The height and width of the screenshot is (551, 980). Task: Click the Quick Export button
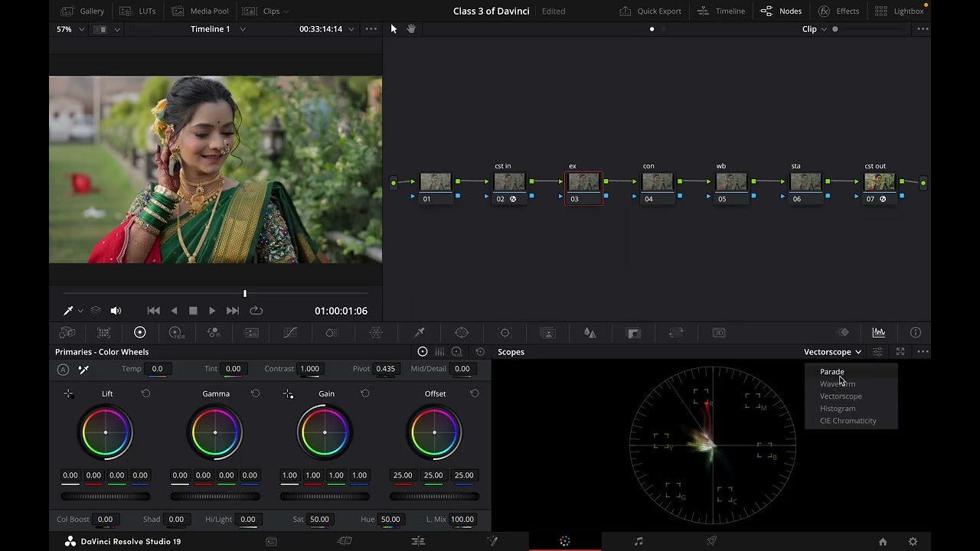click(x=650, y=11)
